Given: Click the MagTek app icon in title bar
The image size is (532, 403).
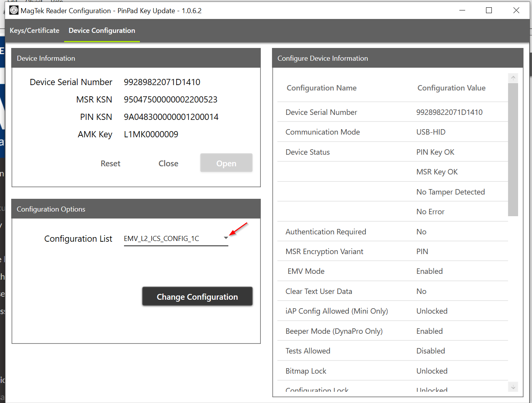Looking at the screenshot, I should tap(14, 10).
